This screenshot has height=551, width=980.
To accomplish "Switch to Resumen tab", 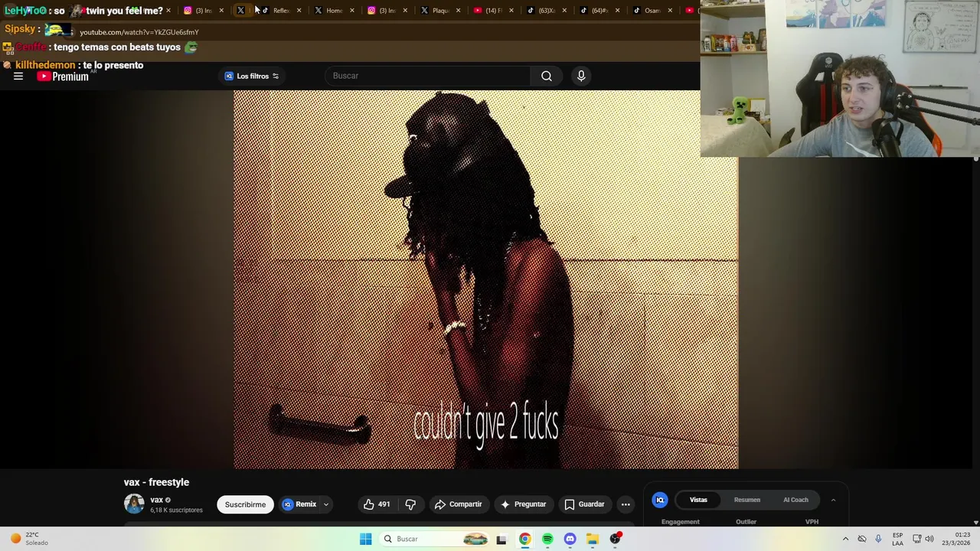I will (747, 500).
